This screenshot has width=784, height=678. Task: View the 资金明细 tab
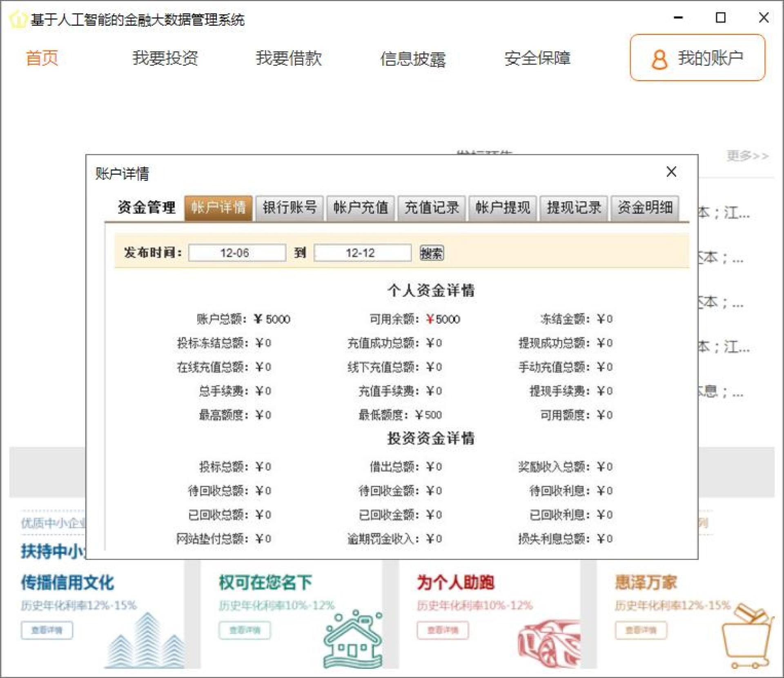click(x=645, y=208)
